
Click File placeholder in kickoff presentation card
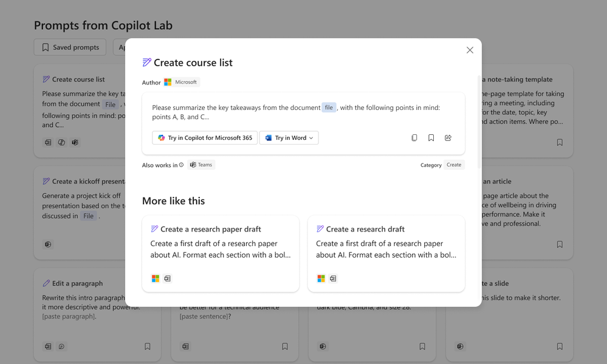click(x=88, y=216)
